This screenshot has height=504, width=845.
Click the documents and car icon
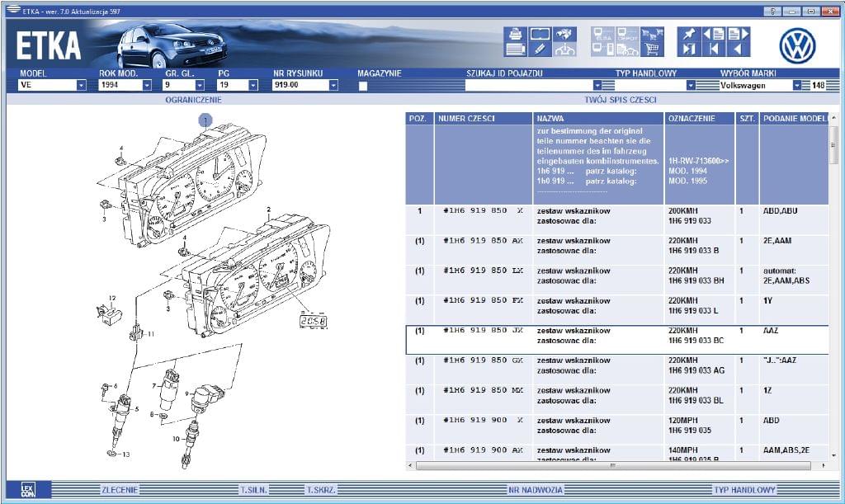pos(627,49)
